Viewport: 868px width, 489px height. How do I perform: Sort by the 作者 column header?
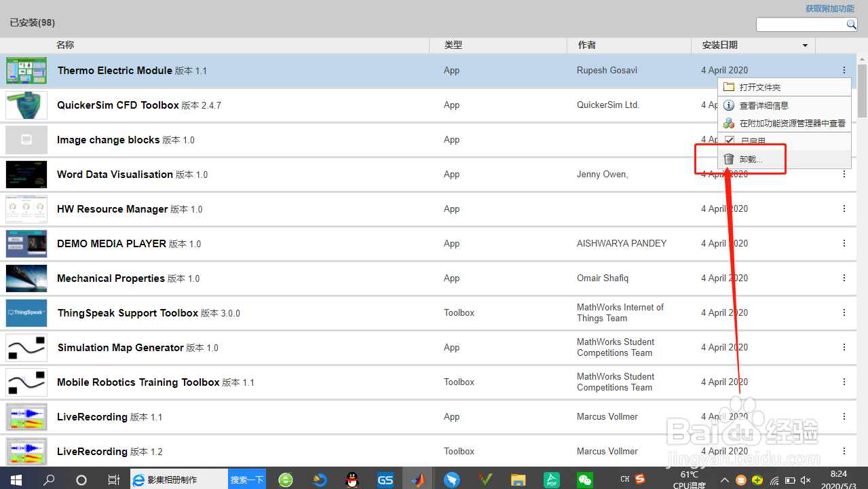pos(587,45)
